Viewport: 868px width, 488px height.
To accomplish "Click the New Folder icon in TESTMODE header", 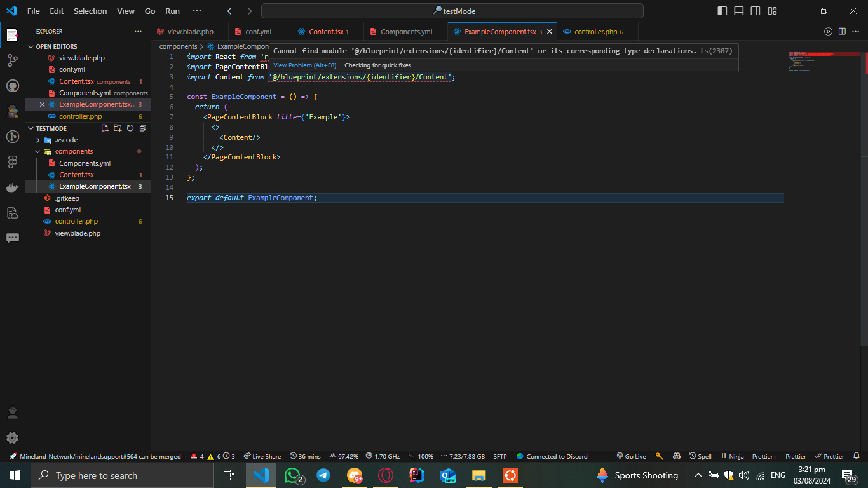I will point(118,128).
